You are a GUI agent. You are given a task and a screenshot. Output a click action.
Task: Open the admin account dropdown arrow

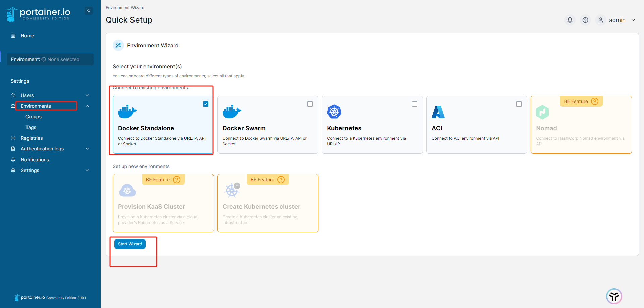[x=633, y=20]
